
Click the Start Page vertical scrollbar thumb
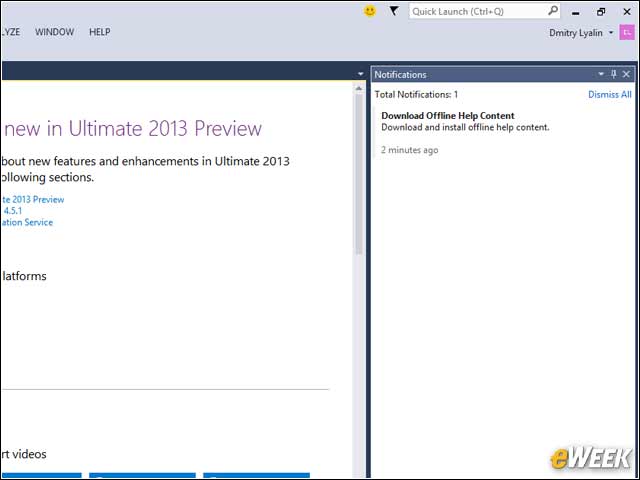[359, 173]
